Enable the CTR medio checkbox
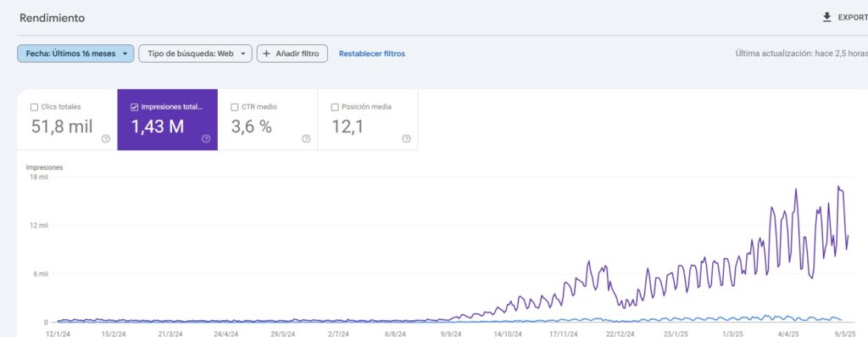The image size is (868, 337). [234, 108]
